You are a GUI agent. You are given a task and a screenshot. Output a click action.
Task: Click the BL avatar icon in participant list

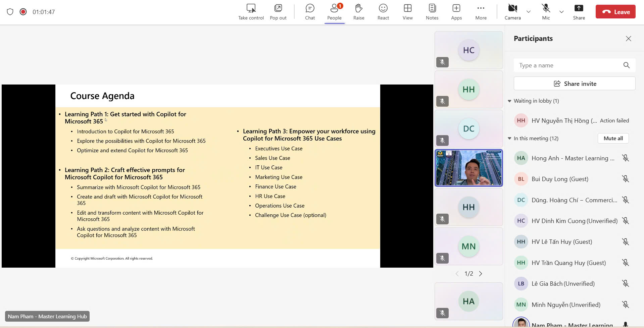pyautogui.click(x=521, y=179)
